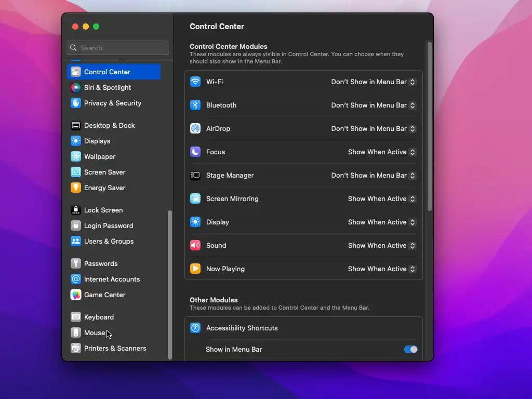Click the Screen Mirroring module icon
Image resolution: width=532 pixels, height=399 pixels.
coord(195,199)
